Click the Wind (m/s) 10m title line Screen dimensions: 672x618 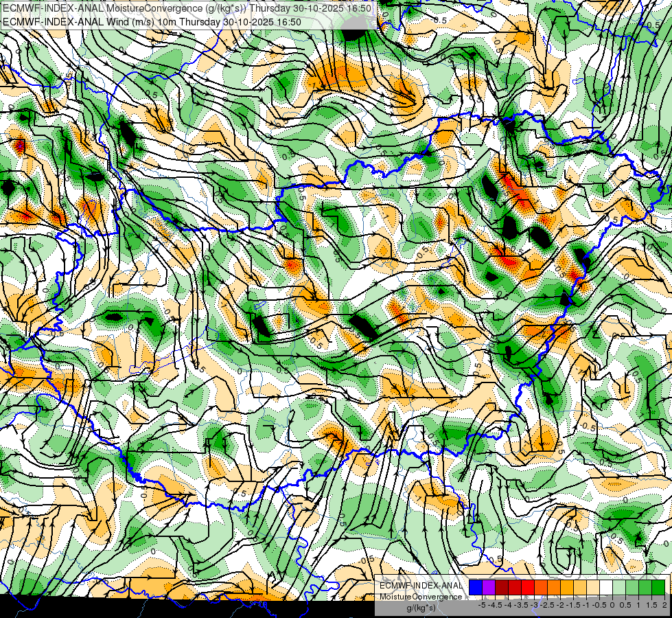(152, 22)
